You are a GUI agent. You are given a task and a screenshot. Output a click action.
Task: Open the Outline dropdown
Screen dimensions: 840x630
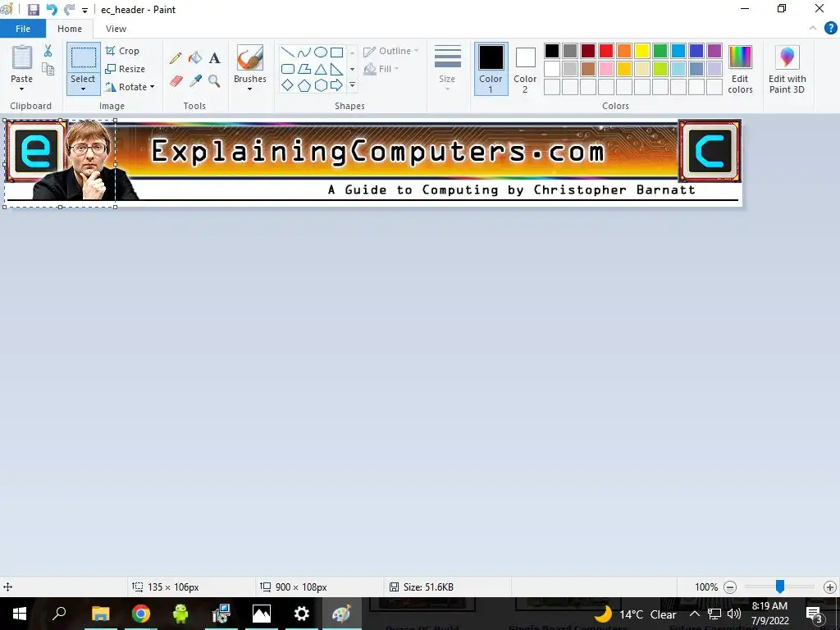[x=391, y=51]
